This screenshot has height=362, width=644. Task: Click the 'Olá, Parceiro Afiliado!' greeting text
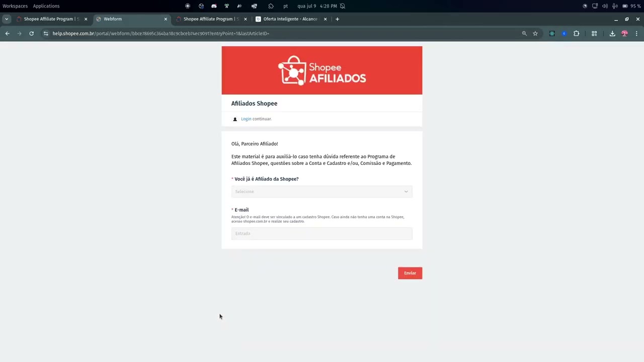(255, 144)
